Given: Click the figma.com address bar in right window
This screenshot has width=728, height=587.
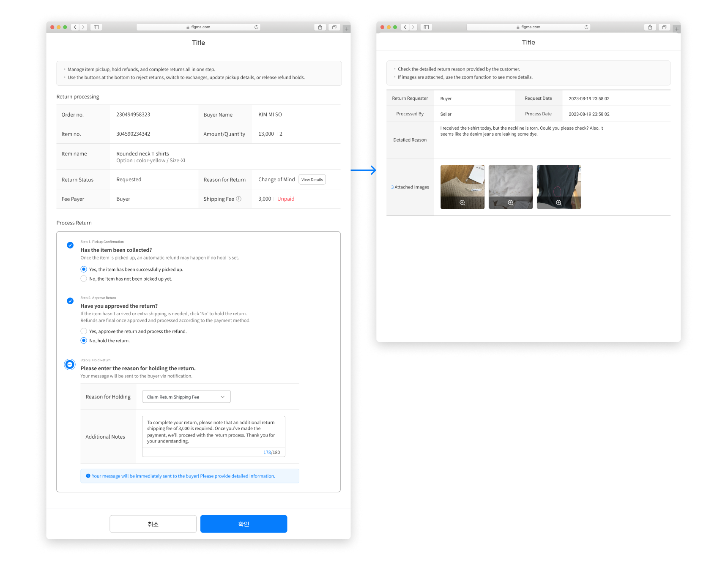Looking at the screenshot, I should pos(528,27).
